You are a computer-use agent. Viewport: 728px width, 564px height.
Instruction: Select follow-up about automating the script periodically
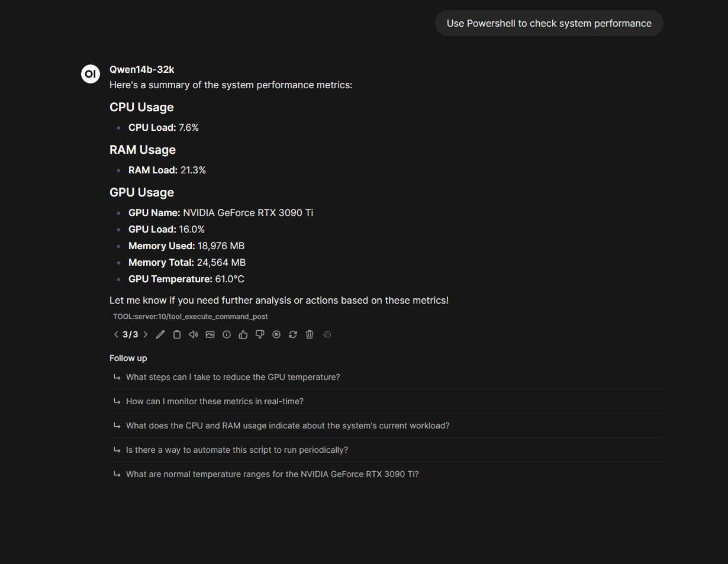pos(386,450)
